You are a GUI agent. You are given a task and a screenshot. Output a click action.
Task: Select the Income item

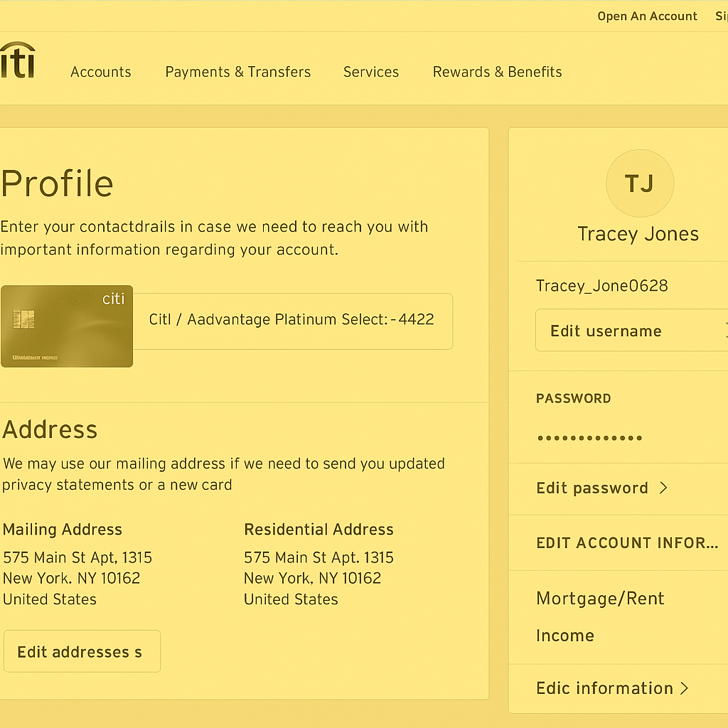tap(564, 636)
